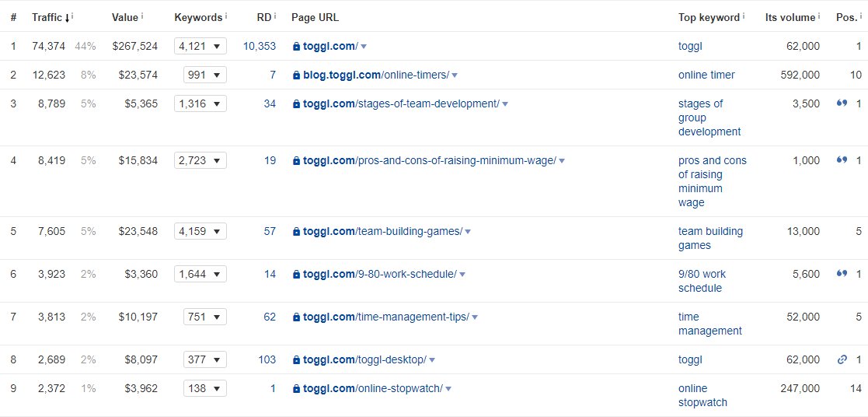This screenshot has height=417, width=868.
Task: Open the 751 keywords dropdown
Action: tap(205, 317)
